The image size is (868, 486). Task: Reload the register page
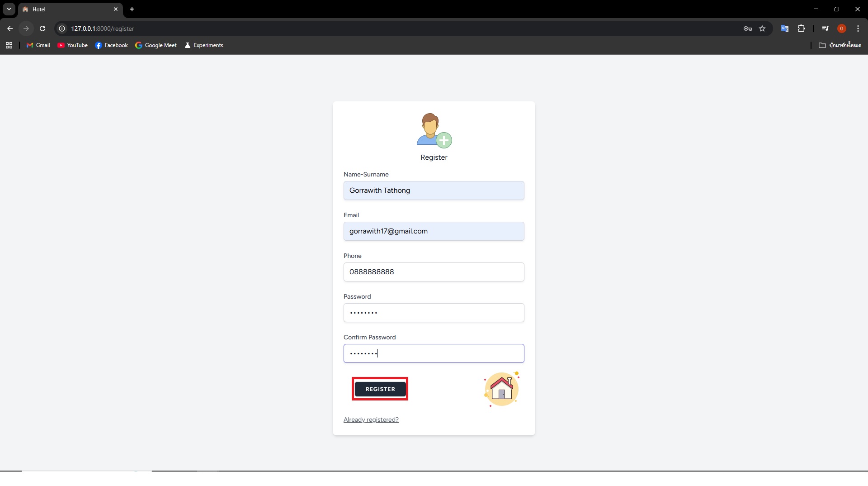pos(42,29)
